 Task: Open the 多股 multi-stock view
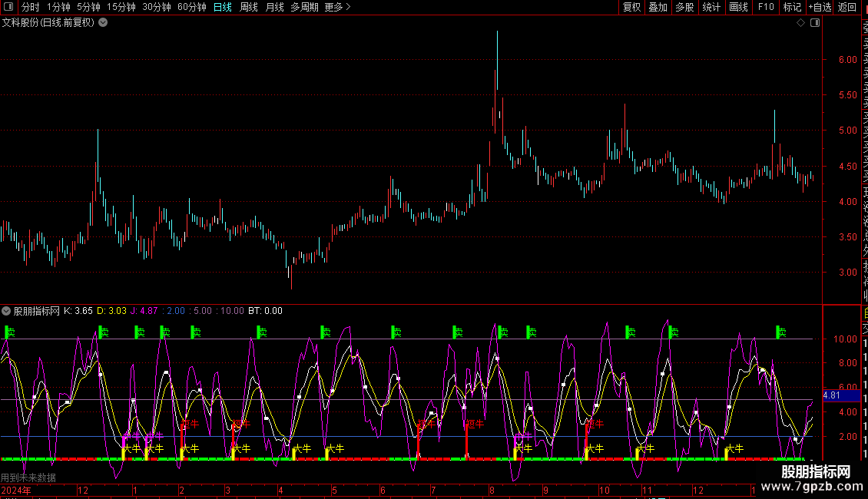[x=684, y=7]
